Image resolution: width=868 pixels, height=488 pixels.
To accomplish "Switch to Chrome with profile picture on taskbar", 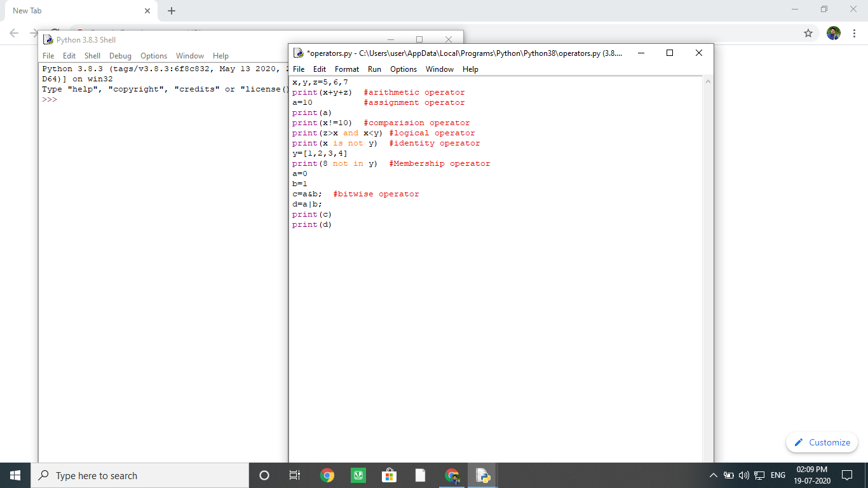I will (452, 475).
